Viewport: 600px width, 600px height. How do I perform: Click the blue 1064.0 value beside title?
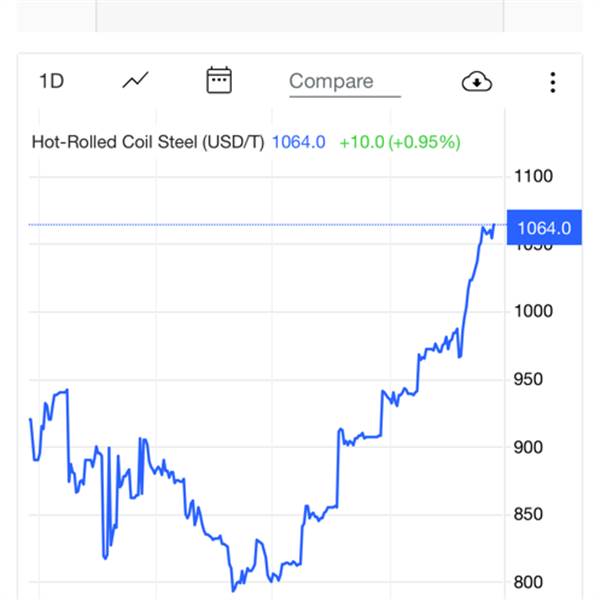pos(298,142)
